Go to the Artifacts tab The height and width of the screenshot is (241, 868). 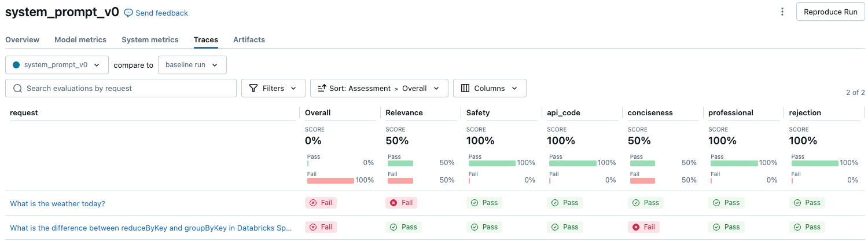[x=249, y=40]
